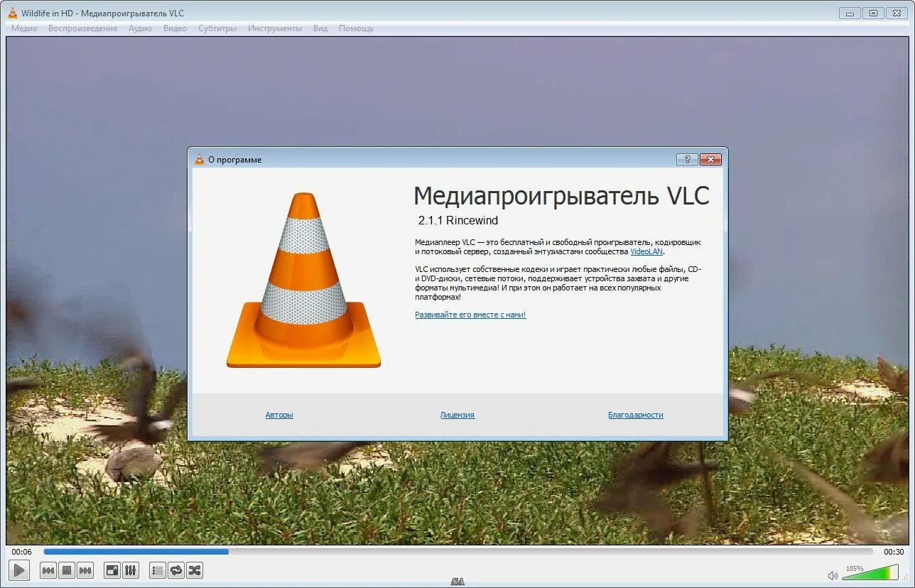Click elapsed time 00:06 label
This screenshot has height=588, width=915.
pos(21,552)
